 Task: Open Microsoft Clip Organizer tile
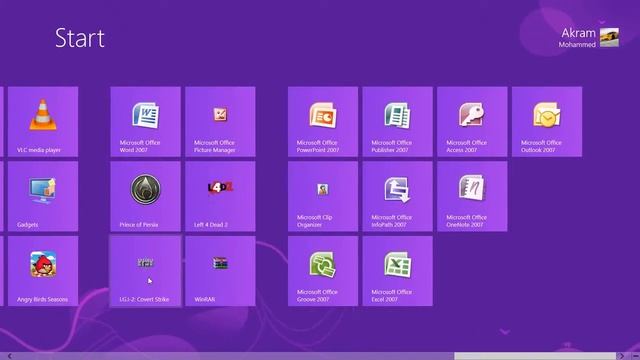(x=323, y=196)
